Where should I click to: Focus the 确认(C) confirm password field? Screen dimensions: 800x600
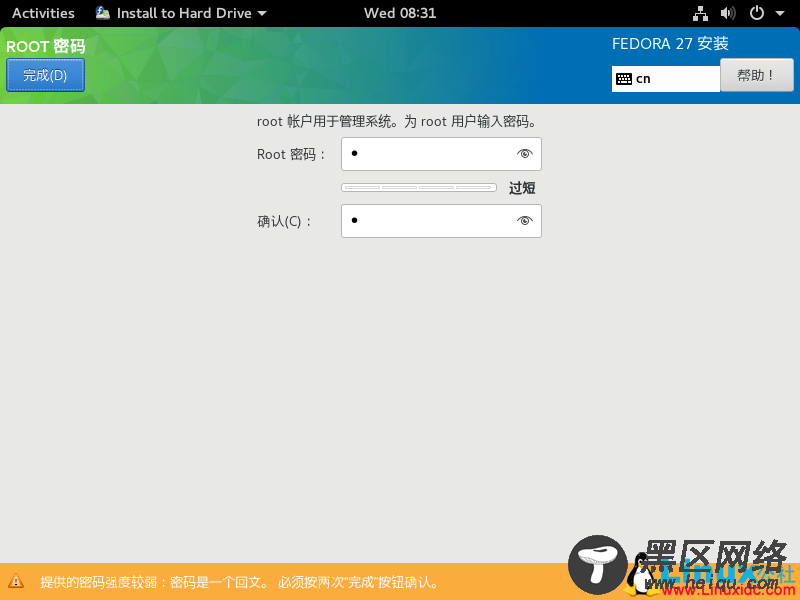click(x=441, y=221)
